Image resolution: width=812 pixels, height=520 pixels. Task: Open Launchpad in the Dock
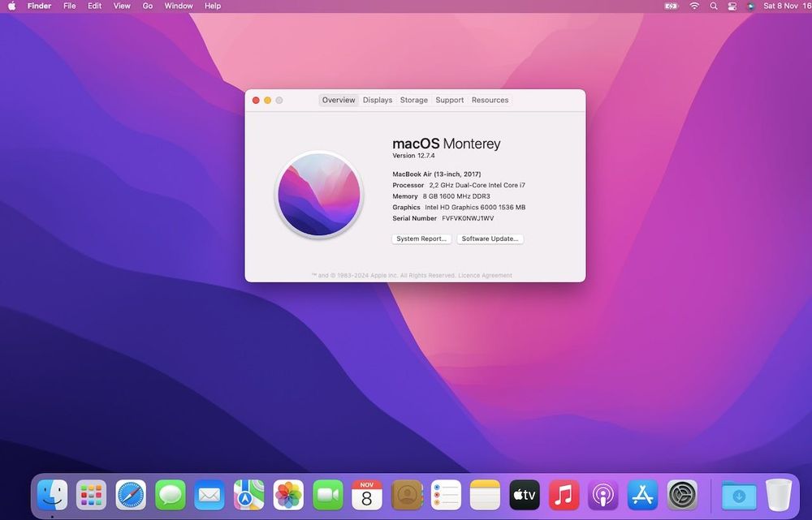click(91, 495)
